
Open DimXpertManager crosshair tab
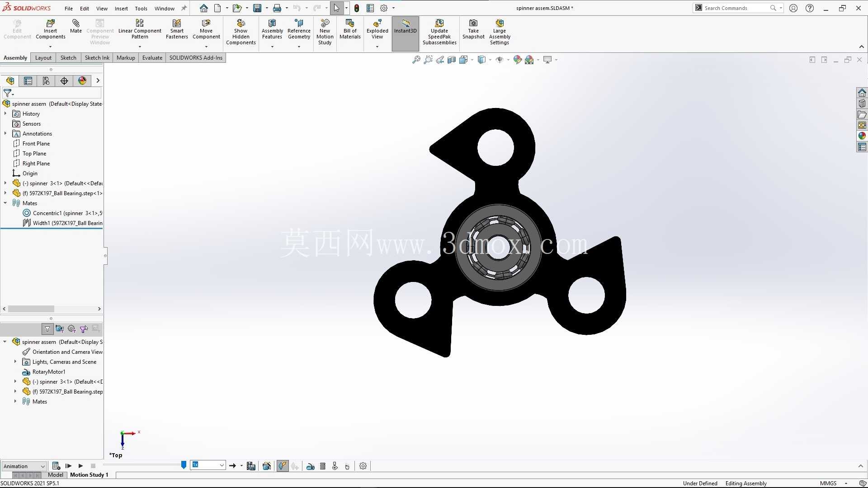pos(64,81)
